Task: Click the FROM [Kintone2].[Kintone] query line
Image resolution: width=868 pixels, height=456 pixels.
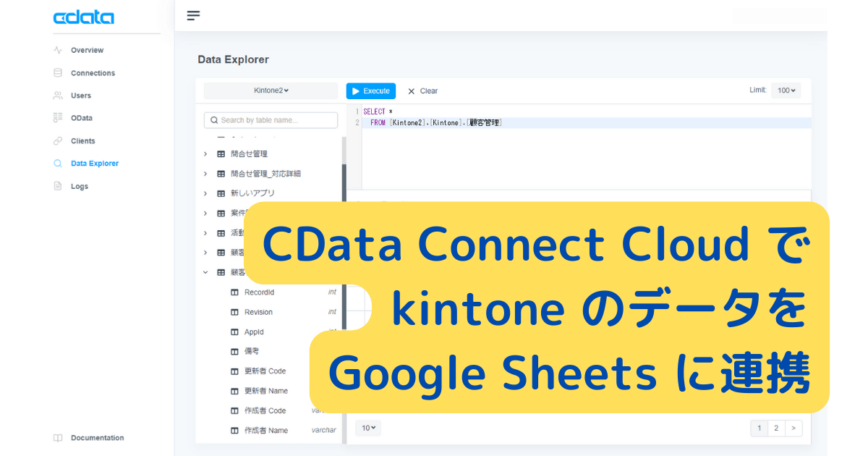Action: point(436,123)
